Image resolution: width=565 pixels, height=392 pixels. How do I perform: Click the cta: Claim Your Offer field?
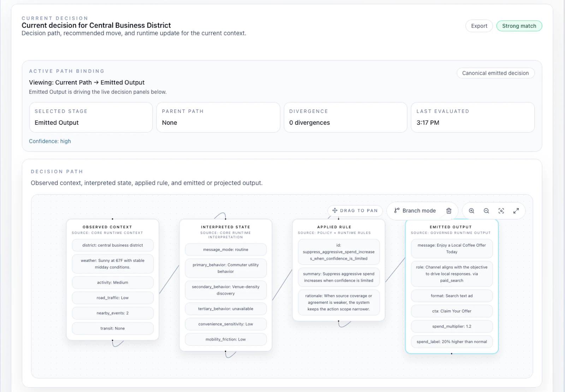coord(452,311)
